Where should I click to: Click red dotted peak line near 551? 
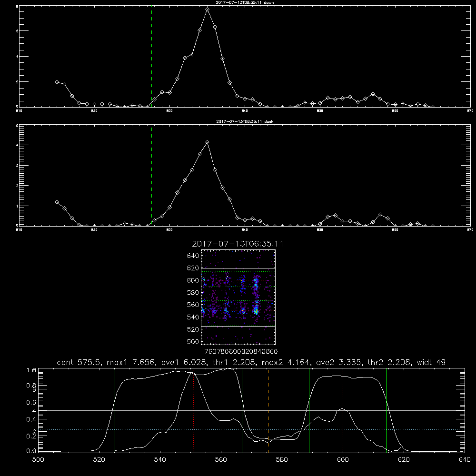coord(193,410)
